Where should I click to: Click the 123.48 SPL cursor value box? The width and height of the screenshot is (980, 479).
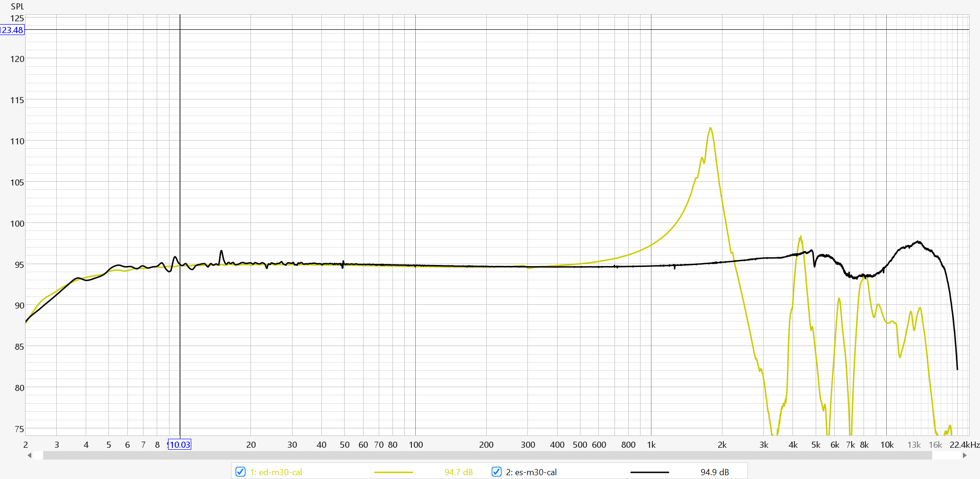coord(12,30)
